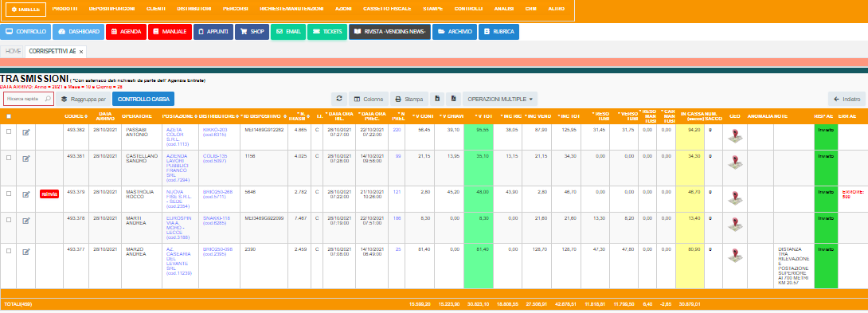Edit row 493.377 with the pencil icon
The height and width of the screenshot is (313, 868).
[x=25, y=251]
